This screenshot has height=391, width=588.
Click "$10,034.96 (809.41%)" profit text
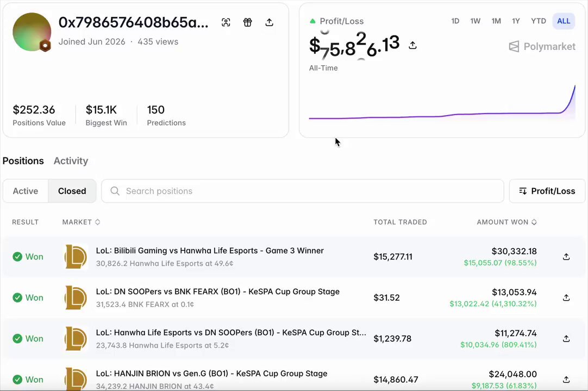coord(498,344)
